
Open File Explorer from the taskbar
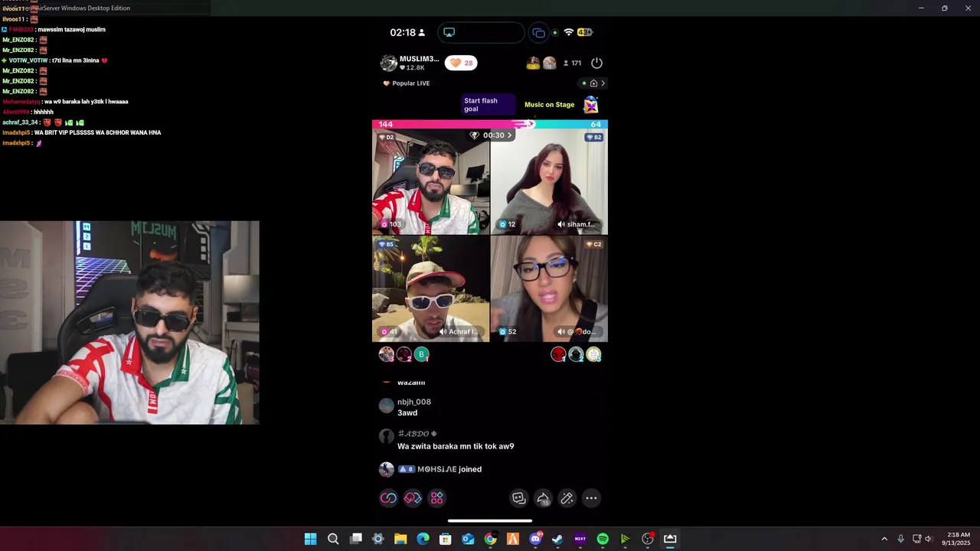(400, 539)
